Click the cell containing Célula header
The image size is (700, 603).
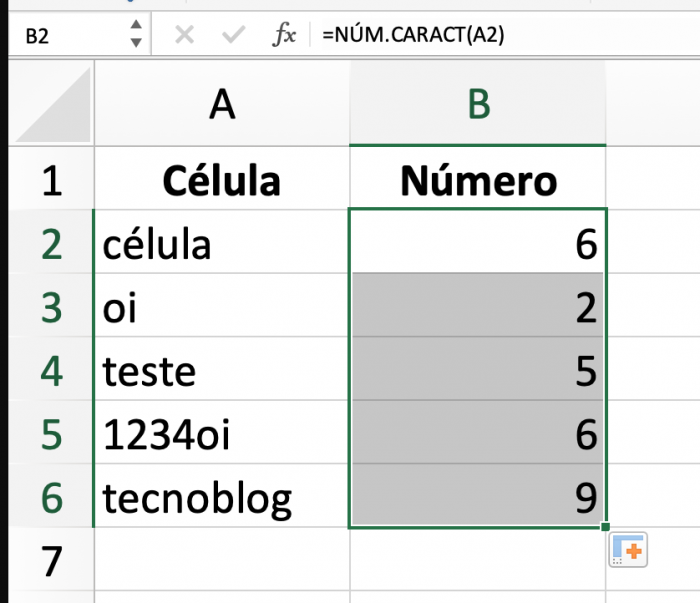click(222, 179)
